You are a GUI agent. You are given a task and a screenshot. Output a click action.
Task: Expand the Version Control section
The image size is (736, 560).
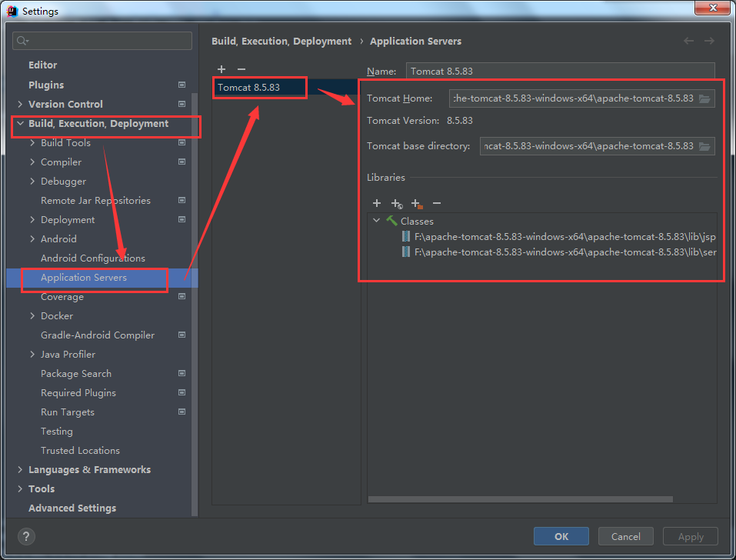tap(20, 104)
